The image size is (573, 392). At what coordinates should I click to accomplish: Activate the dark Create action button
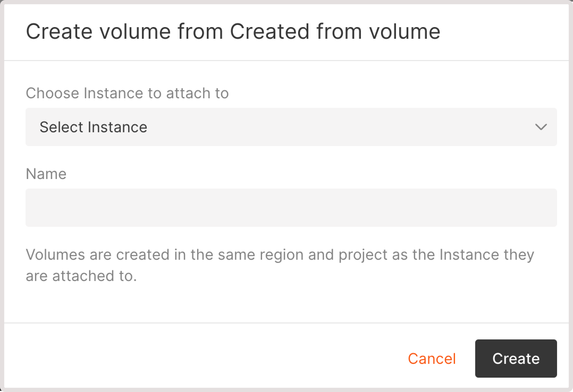pos(516,358)
